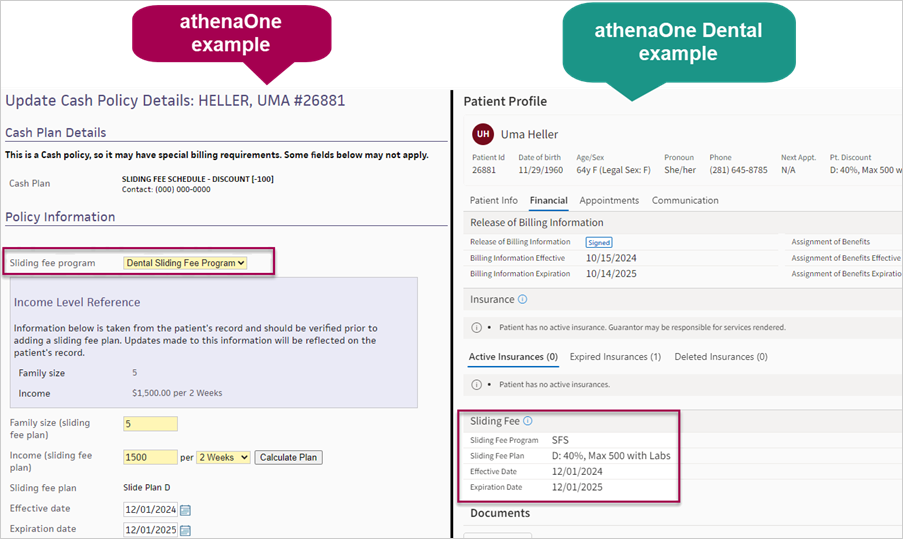
Task: Click info icon beside no active insurances note
Action: coord(476,385)
